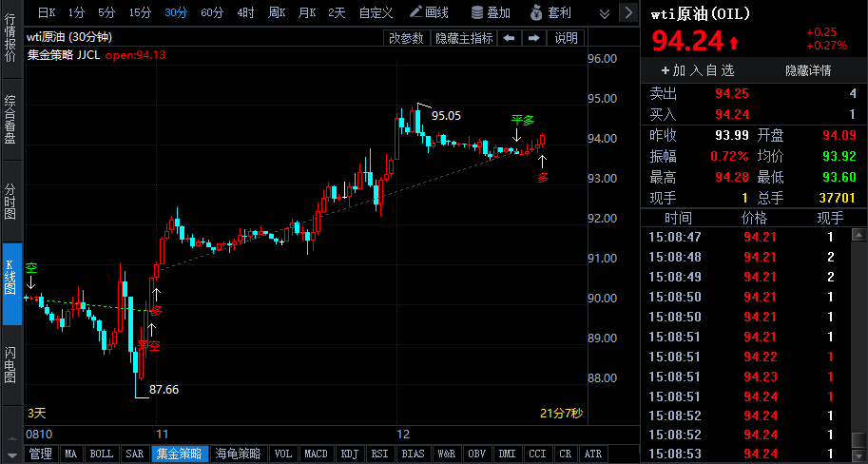This screenshot has height=464, width=868.
Task: Select the K线图 sidebar panel
Action: click(11, 283)
